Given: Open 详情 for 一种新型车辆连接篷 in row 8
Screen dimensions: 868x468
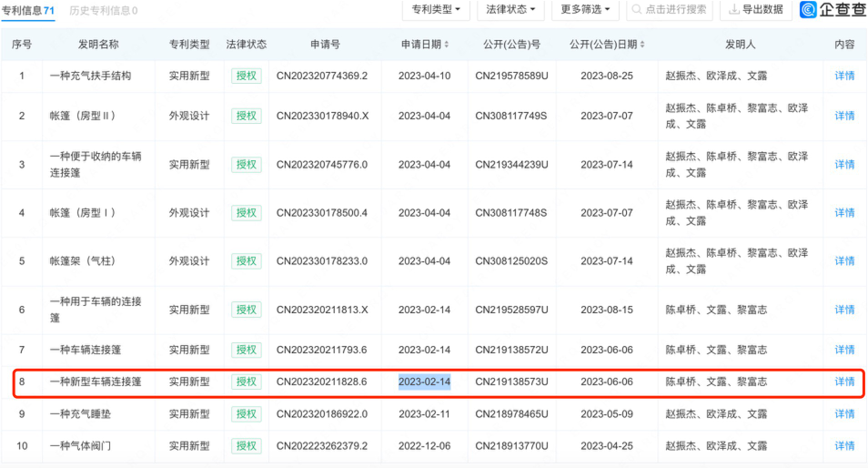Looking at the screenshot, I should [844, 382].
